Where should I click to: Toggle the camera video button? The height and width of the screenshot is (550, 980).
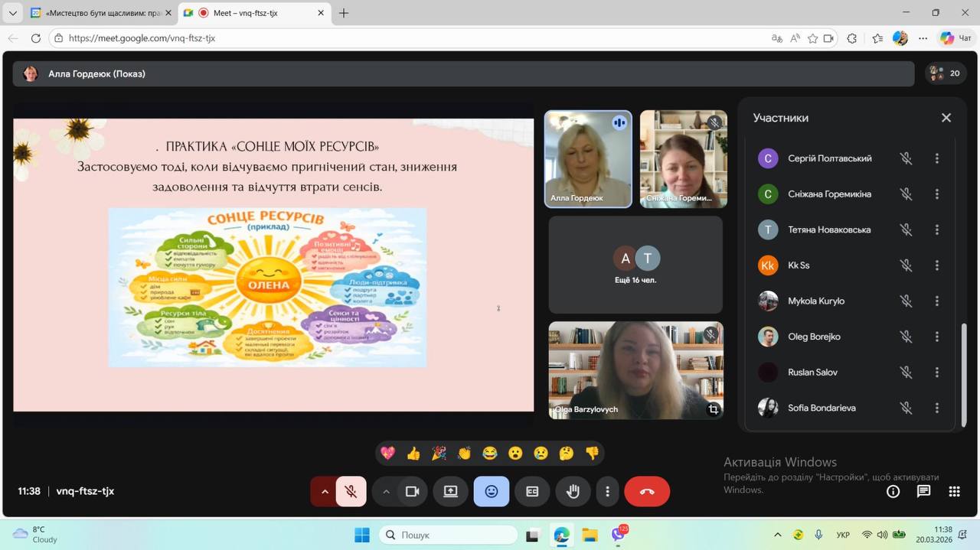(x=412, y=491)
